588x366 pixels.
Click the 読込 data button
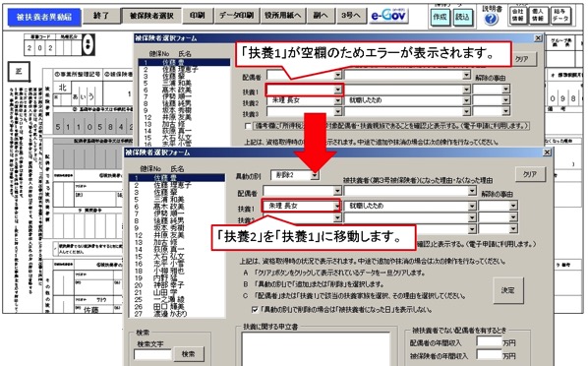462,17
